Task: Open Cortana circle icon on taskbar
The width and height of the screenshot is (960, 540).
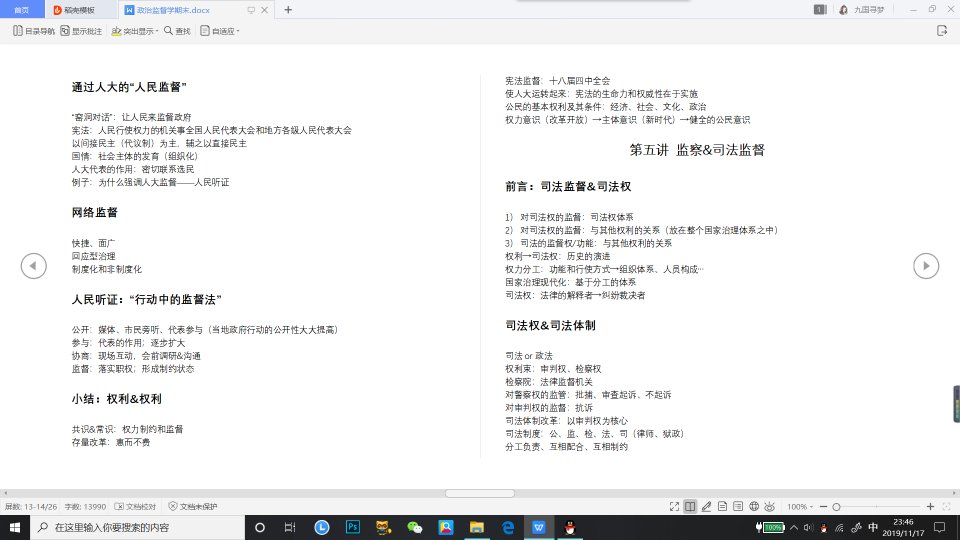Action: click(x=260, y=527)
